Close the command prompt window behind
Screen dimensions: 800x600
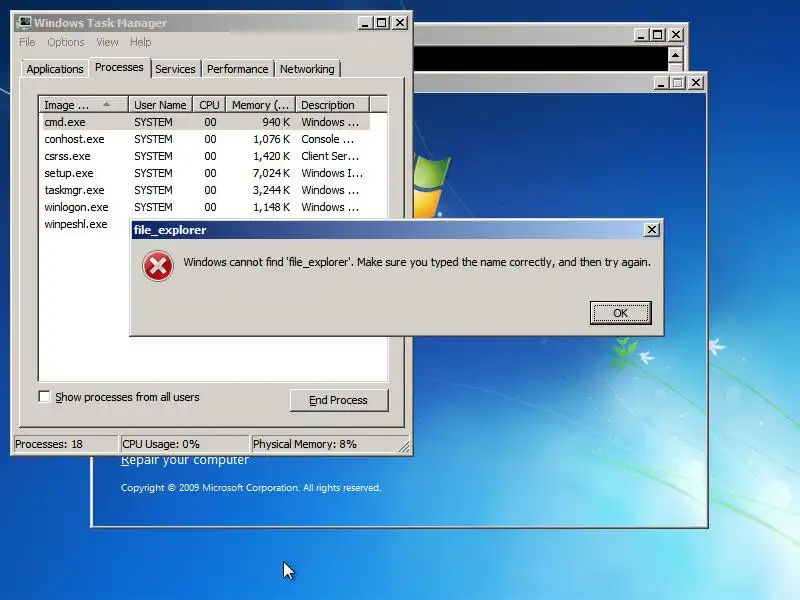676,35
